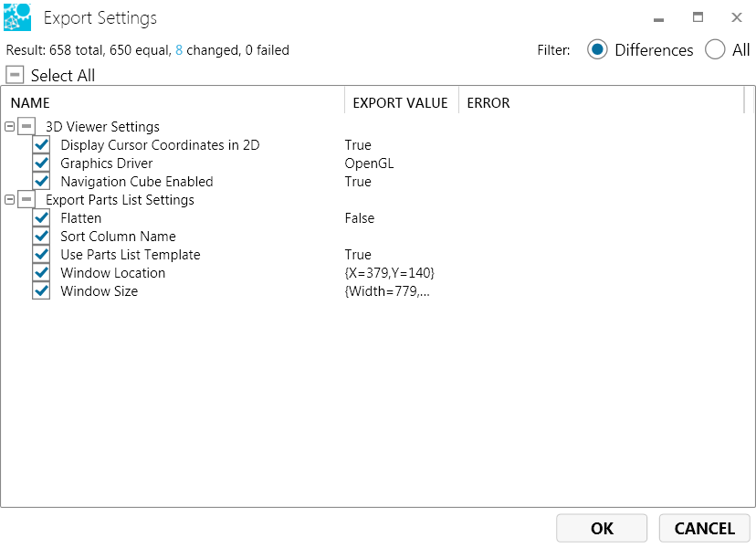Uncheck Sort Column Name setting
This screenshot has width=756, height=548.
(41, 237)
